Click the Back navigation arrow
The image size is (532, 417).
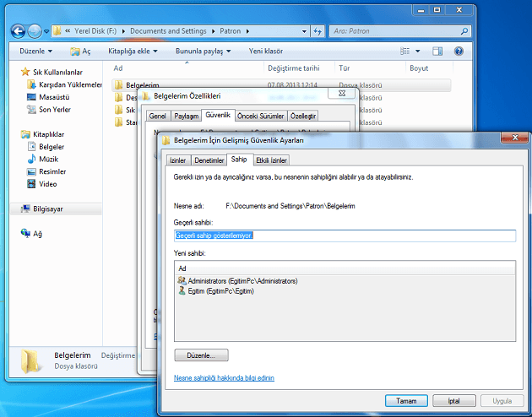[19, 31]
